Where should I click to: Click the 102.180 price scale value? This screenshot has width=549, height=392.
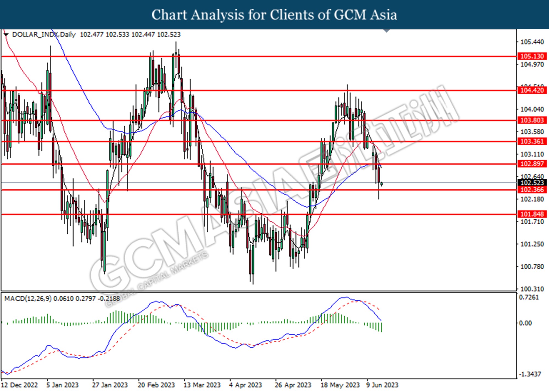point(532,199)
